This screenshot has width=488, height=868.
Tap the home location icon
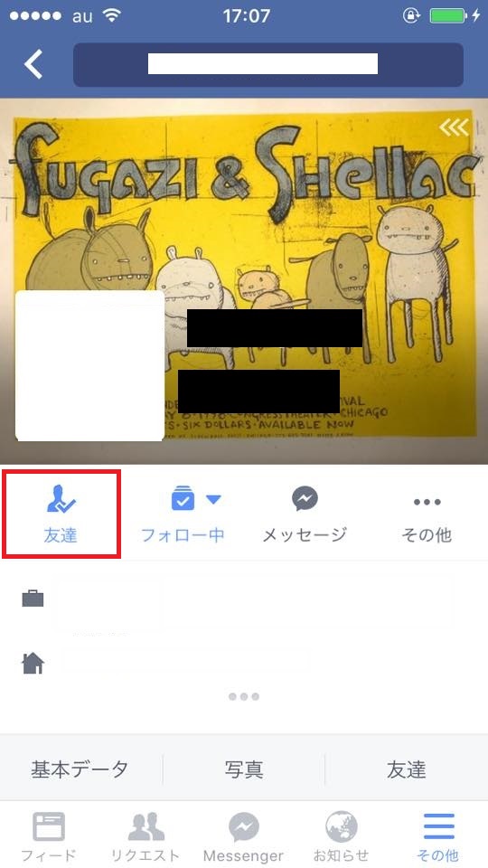click(x=33, y=663)
